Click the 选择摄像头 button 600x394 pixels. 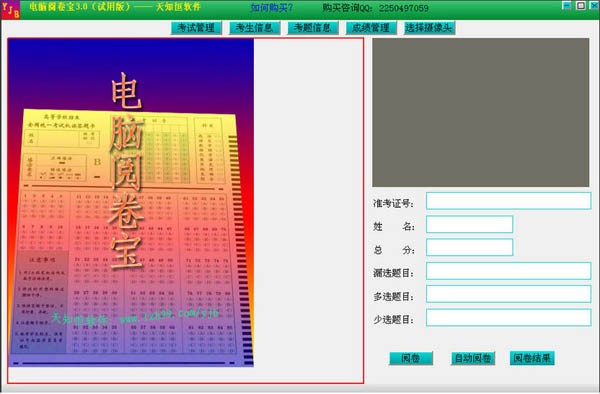click(x=429, y=28)
